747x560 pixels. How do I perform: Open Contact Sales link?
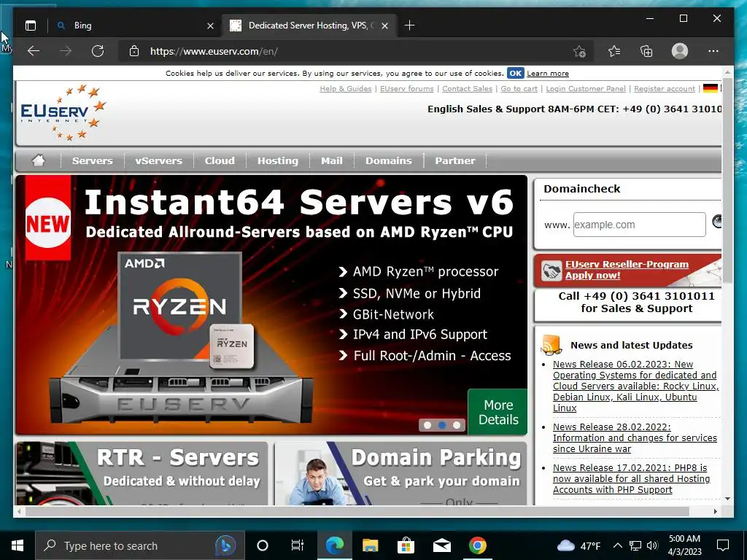point(467,88)
